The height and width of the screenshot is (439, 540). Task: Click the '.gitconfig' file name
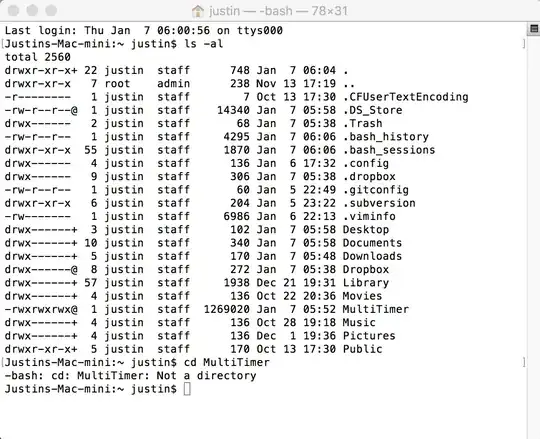pos(376,190)
